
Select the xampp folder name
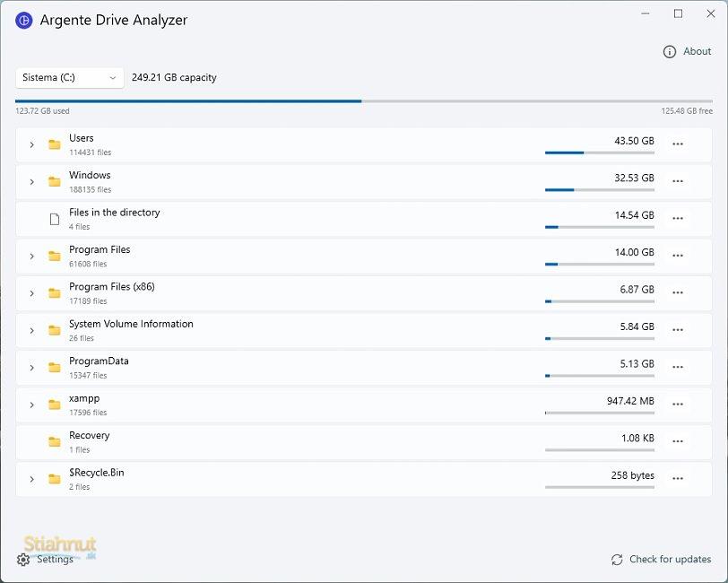pos(84,398)
